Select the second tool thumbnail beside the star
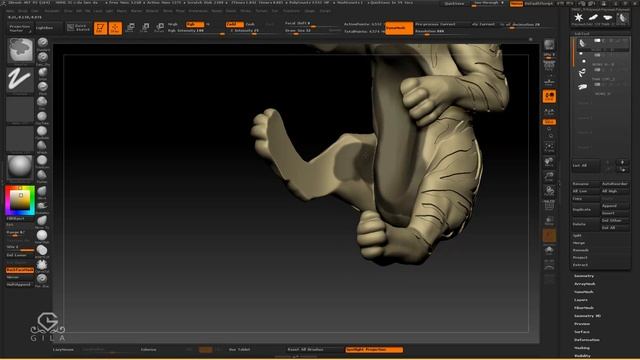The image size is (640, 360). [x=593, y=18]
